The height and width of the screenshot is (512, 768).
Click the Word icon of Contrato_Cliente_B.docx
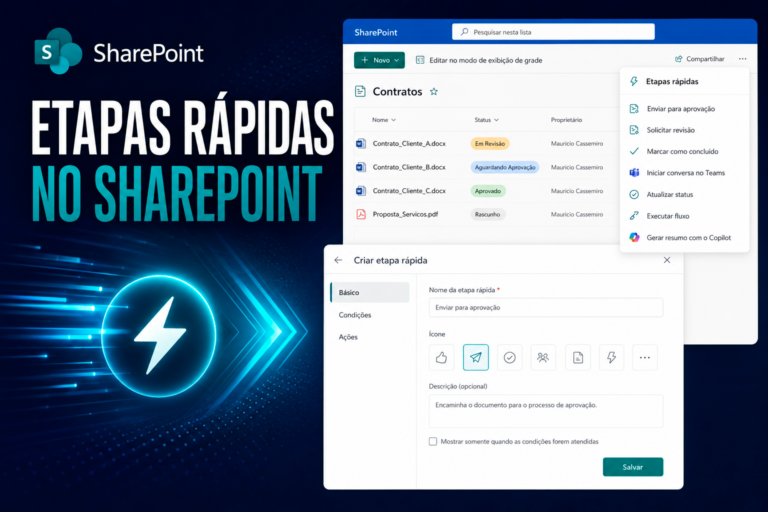click(361, 167)
